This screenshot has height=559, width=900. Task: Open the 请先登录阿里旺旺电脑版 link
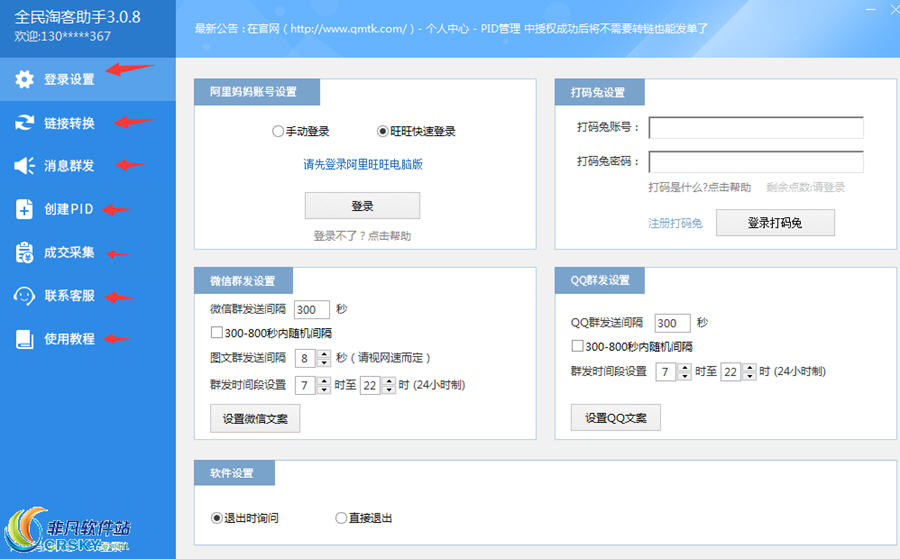pyautogui.click(x=363, y=165)
